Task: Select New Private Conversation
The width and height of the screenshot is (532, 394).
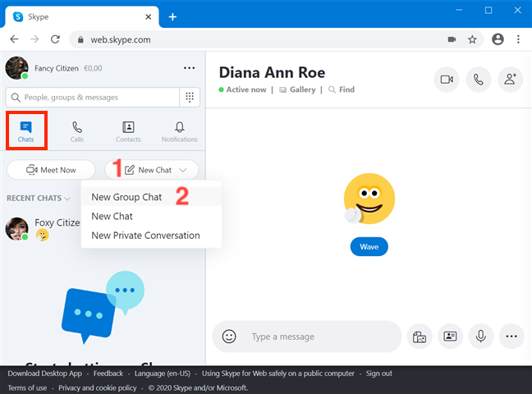Action: click(151, 236)
